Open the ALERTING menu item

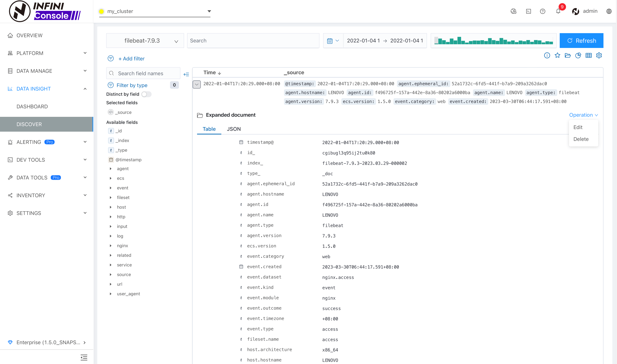pyautogui.click(x=47, y=142)
